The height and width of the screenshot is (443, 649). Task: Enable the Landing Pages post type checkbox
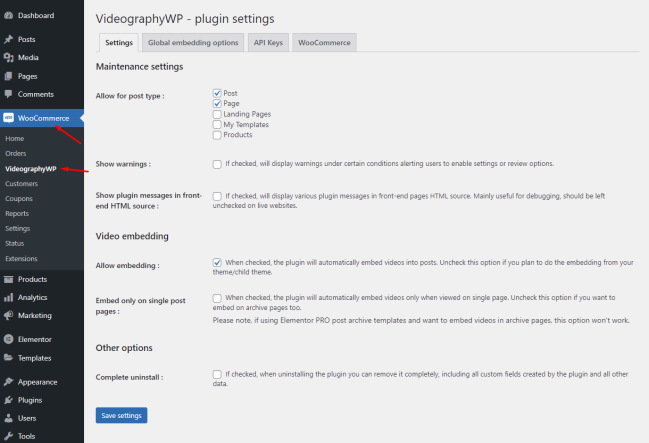tap(217, 114)
